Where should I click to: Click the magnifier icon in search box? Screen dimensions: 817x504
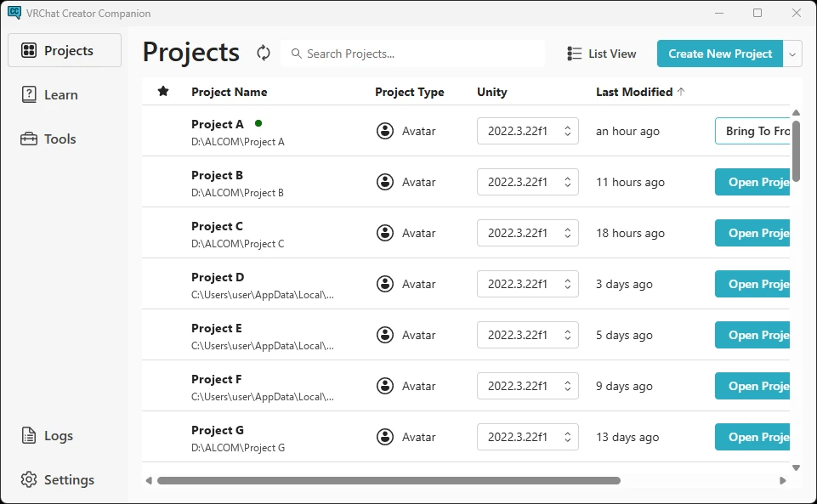tap(296, 54)
